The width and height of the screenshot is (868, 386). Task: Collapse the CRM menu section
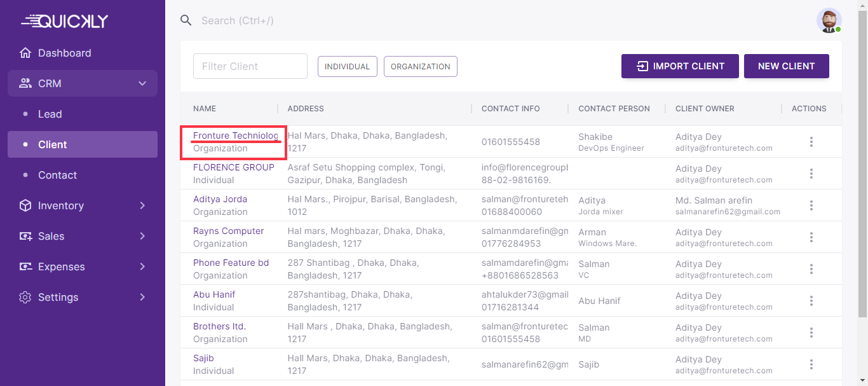[142, 83]
